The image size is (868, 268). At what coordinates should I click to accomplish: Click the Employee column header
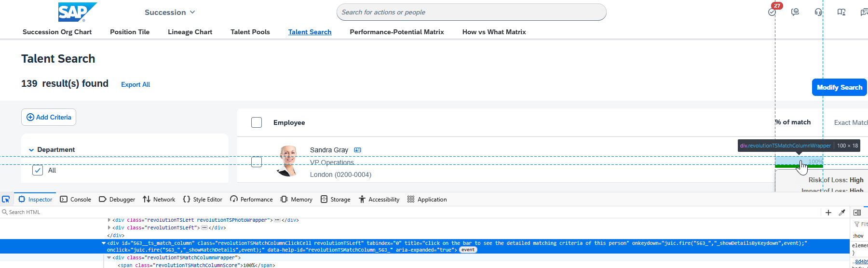pos(289,122)
